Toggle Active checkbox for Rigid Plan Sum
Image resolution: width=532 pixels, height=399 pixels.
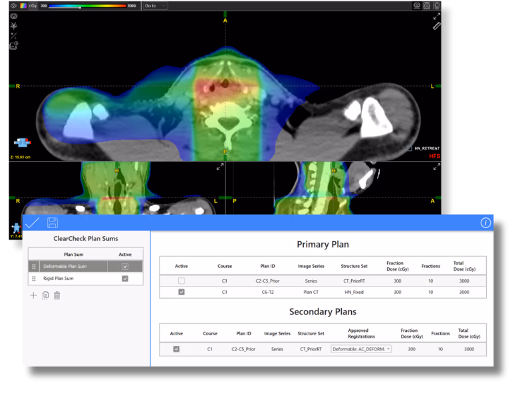[125, 279]
